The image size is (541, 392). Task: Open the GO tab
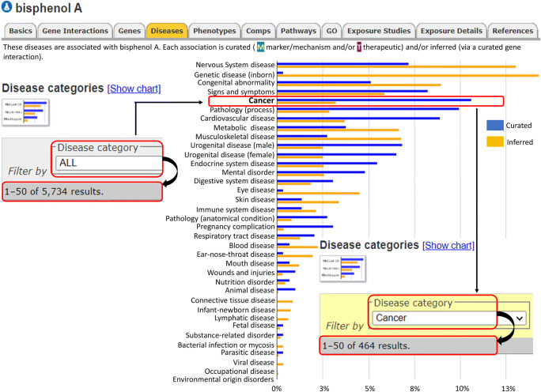[x=331, y=31]
